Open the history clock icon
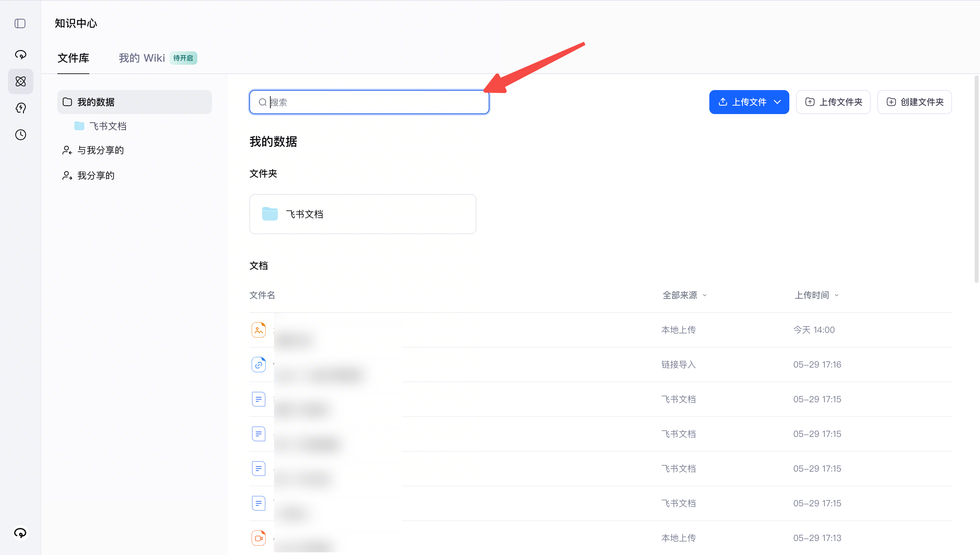Image resolution: width=980 pixels, height=555 pixels. point(21,134)
